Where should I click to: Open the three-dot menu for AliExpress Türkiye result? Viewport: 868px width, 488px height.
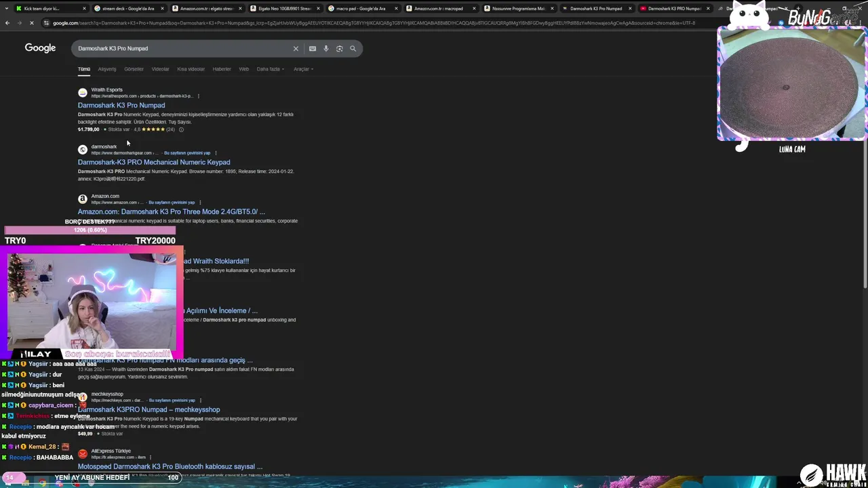(x=150, y=457)
